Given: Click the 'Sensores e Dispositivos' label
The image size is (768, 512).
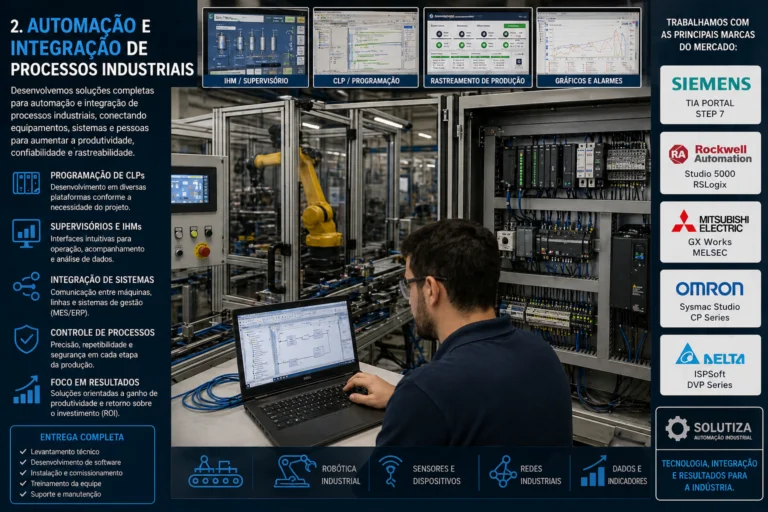Looking at the screenshot, I should 436,475.
